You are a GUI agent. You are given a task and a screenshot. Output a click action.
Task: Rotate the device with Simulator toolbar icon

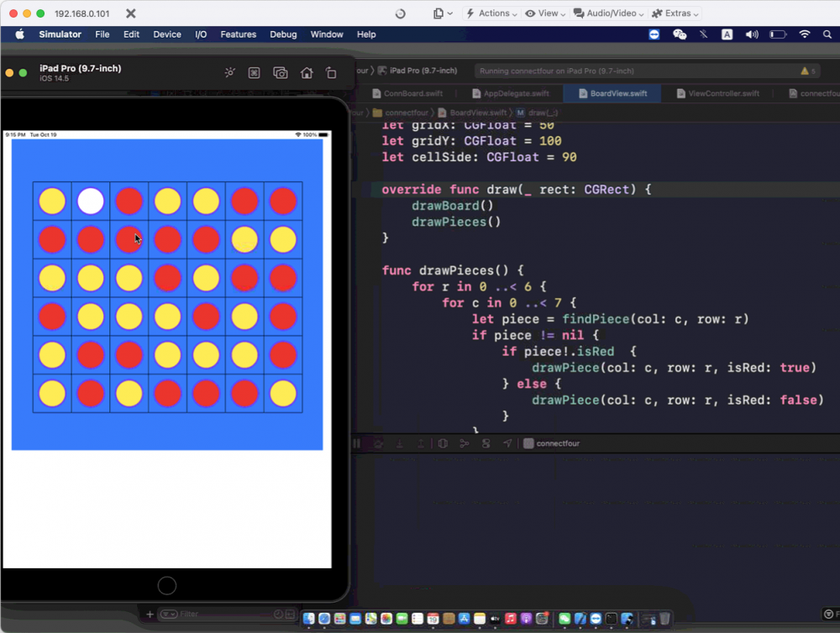tap(331, 73)
